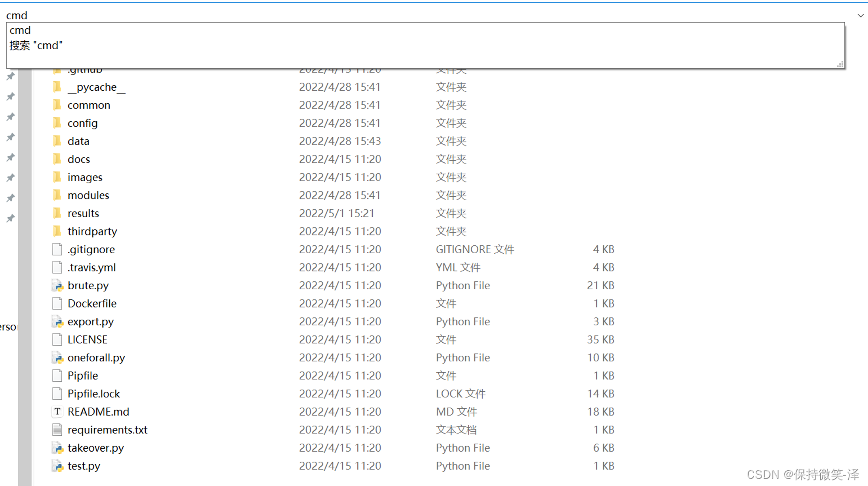Select the file name takeover.py

[96, 448]
